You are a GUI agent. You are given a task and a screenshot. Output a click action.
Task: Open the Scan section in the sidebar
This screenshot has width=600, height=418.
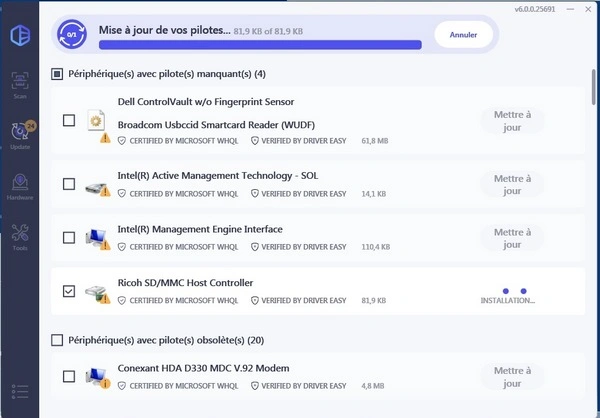[x=19, y=87]
